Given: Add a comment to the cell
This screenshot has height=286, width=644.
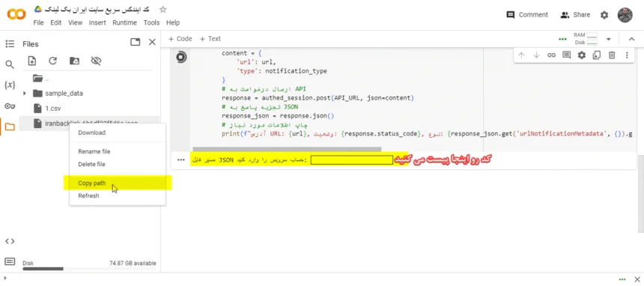Looking at the screenshot, I should [567, 55].
